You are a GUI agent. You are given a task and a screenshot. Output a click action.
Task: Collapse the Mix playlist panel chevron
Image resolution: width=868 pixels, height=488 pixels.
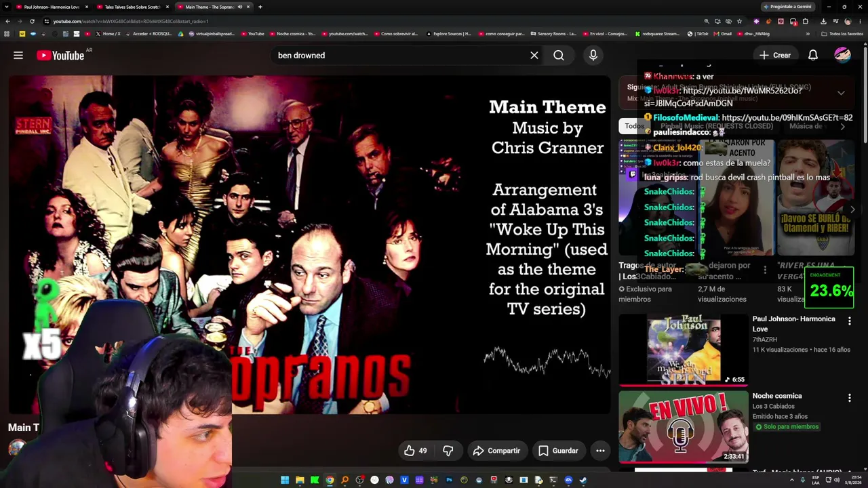tap(841, 93)
